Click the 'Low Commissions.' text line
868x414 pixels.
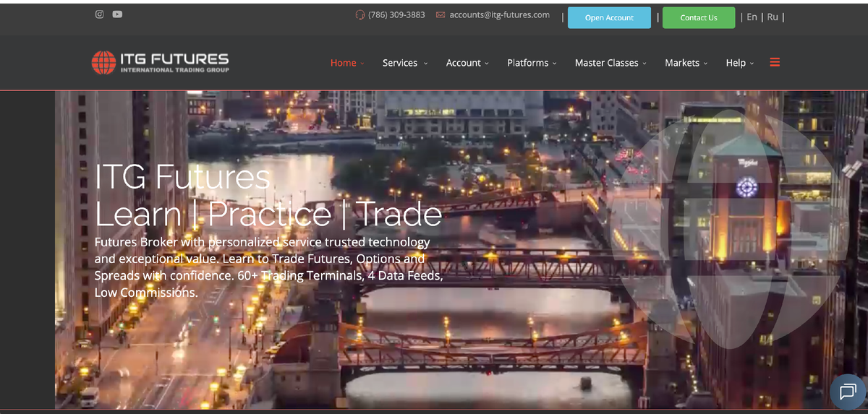click(x=146, y=293)
